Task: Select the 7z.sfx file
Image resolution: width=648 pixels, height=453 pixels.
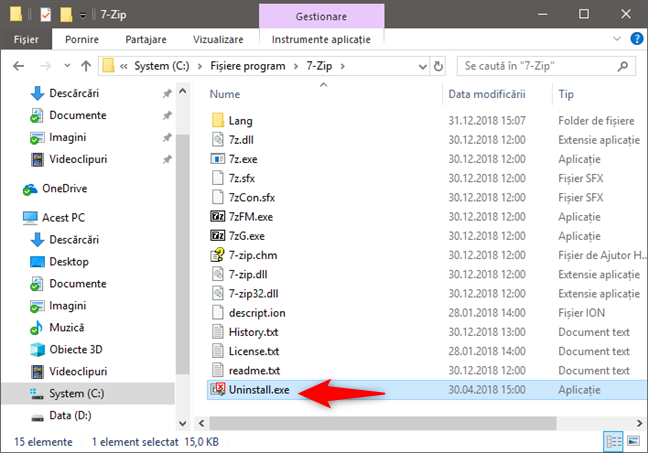Action: coord(242,178)
